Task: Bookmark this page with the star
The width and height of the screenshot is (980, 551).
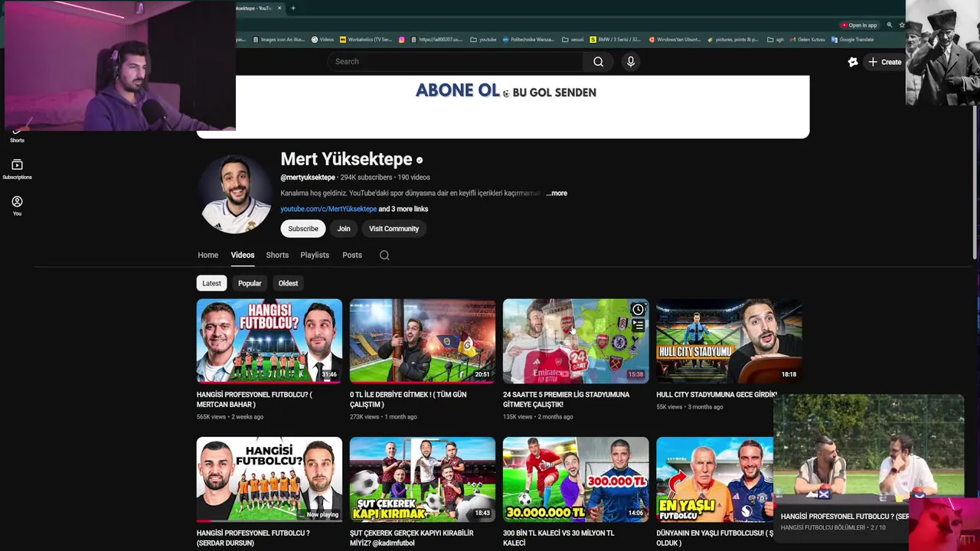Action: pos(902,25)
